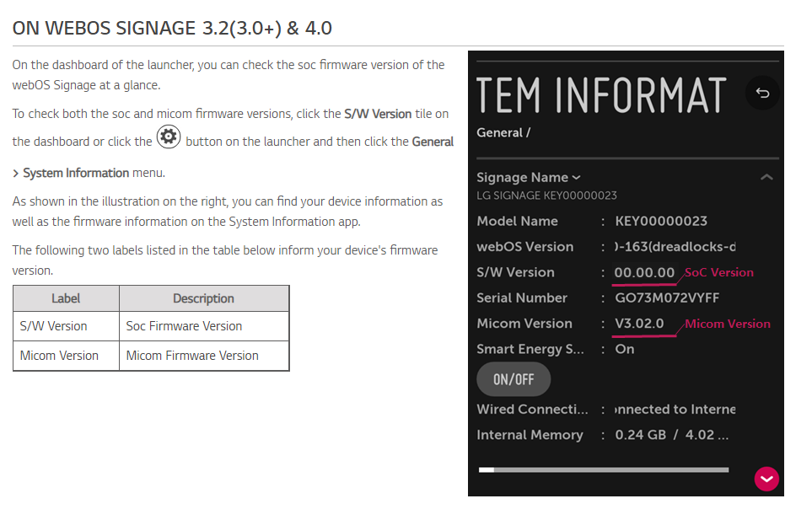This screenshot has height=520, width=812.
Task: Click the Serial Number label
Action: click(521, 298)
